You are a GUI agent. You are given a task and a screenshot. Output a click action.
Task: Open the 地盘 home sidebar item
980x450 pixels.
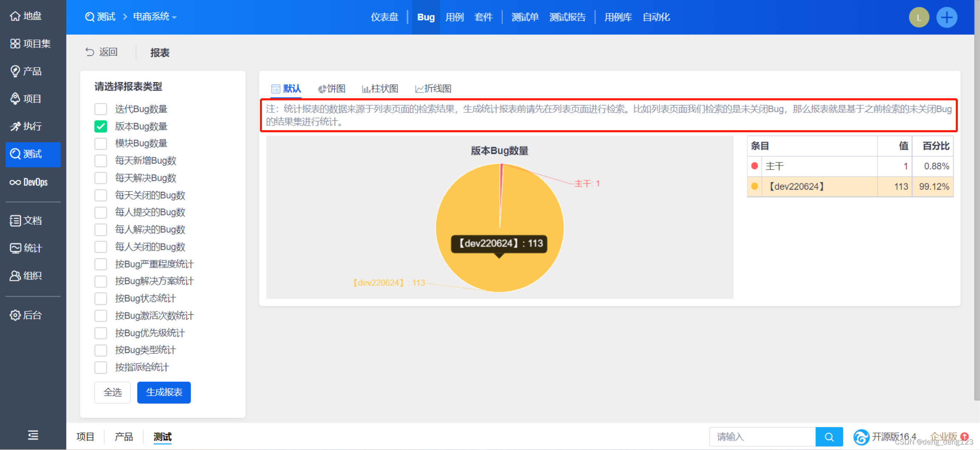[26, 16]
